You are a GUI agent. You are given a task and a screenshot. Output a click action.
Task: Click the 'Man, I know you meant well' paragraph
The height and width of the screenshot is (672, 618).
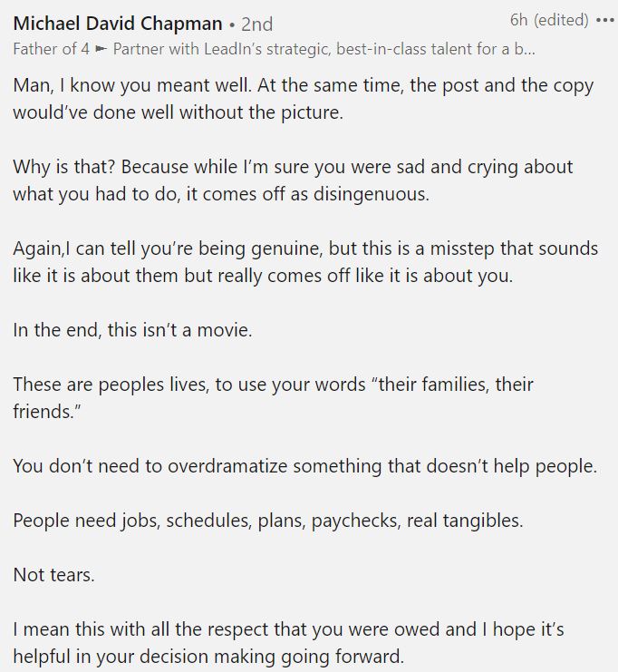[304, 99]
